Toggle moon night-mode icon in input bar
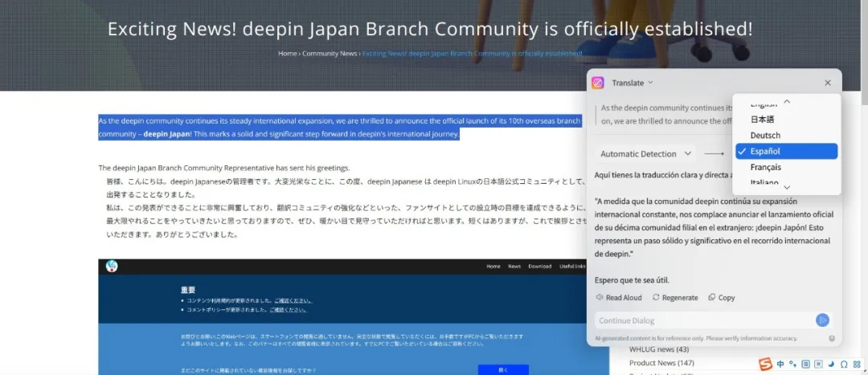Viewport: 868px width, 375px height. coord(832,364)
